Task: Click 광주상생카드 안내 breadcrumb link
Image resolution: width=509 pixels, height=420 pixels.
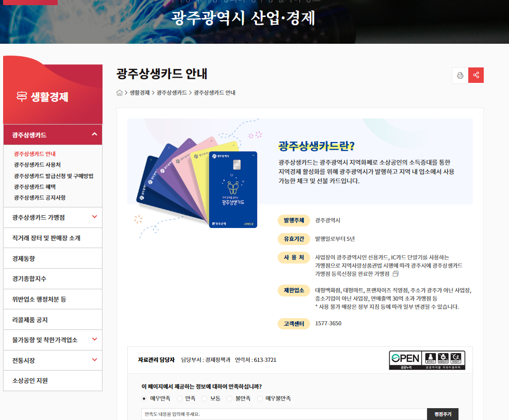Action: [x=214, y=93]
